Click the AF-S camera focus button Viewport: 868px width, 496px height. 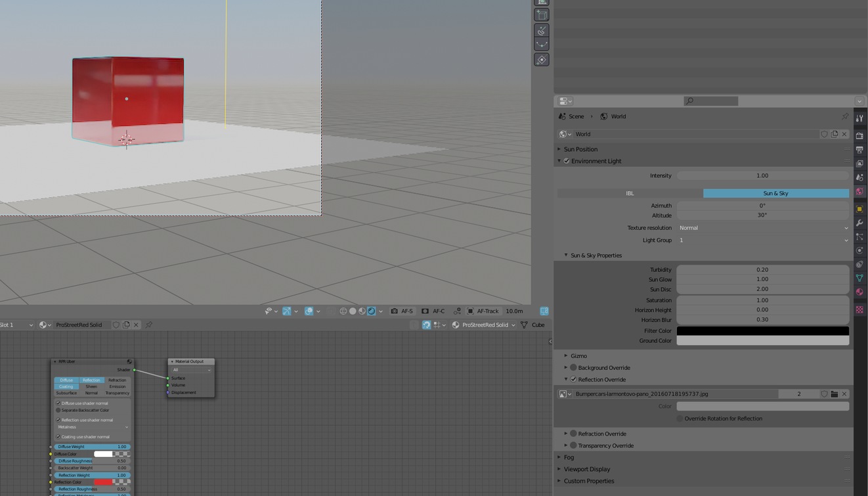click(402, 311)
